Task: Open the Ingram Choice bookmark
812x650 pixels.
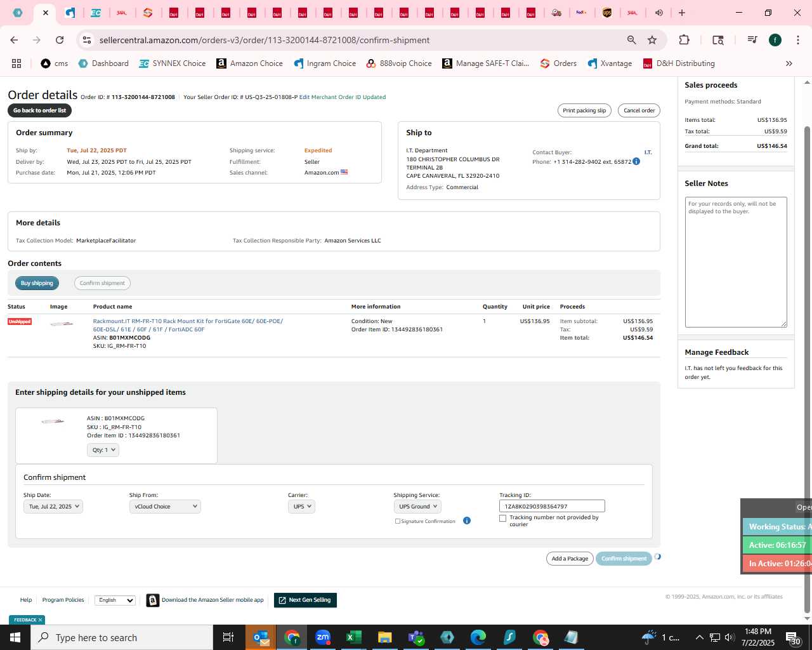Action: [325, 63]
